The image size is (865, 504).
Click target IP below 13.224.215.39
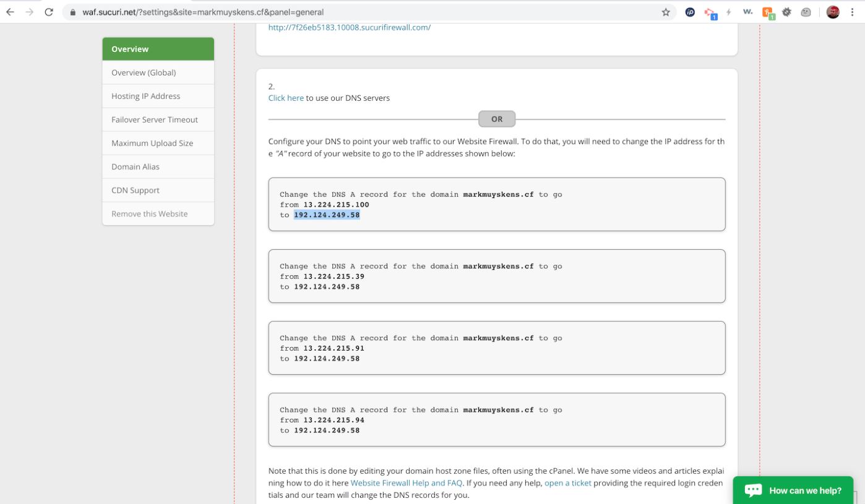(327, 286)
